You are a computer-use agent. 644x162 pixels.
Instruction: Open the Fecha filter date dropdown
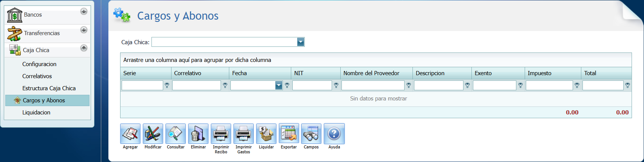[279, 85]
